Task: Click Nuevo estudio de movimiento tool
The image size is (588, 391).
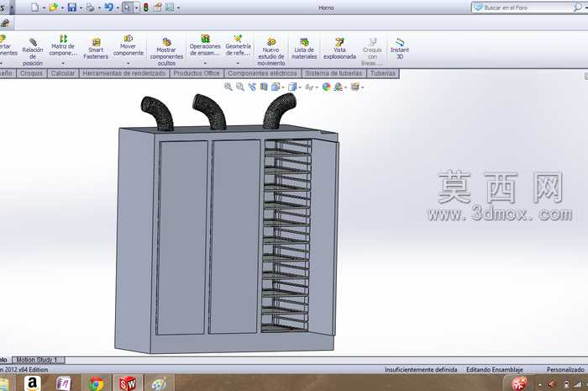Action: coord(271,52)
